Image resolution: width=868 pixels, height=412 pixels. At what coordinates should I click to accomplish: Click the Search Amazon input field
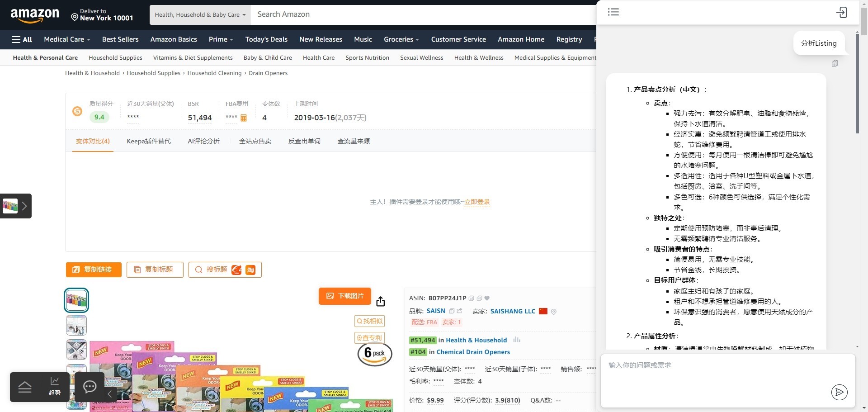tap(423, 14)
